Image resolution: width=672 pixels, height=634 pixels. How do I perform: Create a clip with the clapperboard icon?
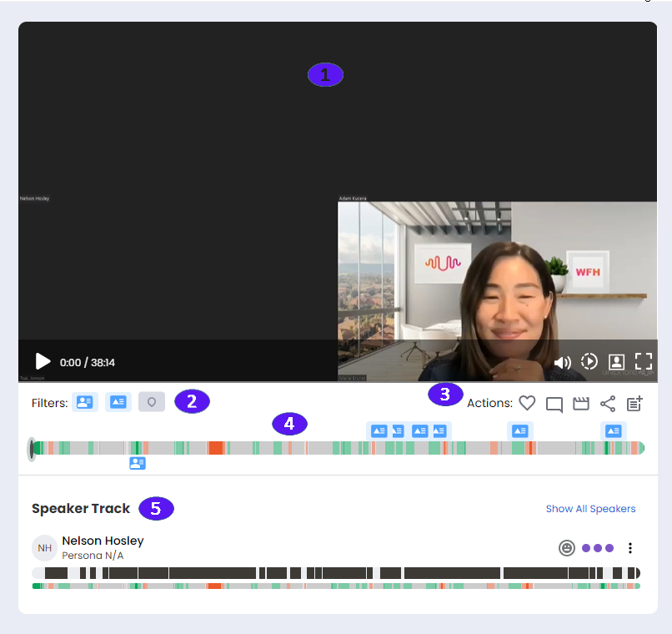coord(581,404)
